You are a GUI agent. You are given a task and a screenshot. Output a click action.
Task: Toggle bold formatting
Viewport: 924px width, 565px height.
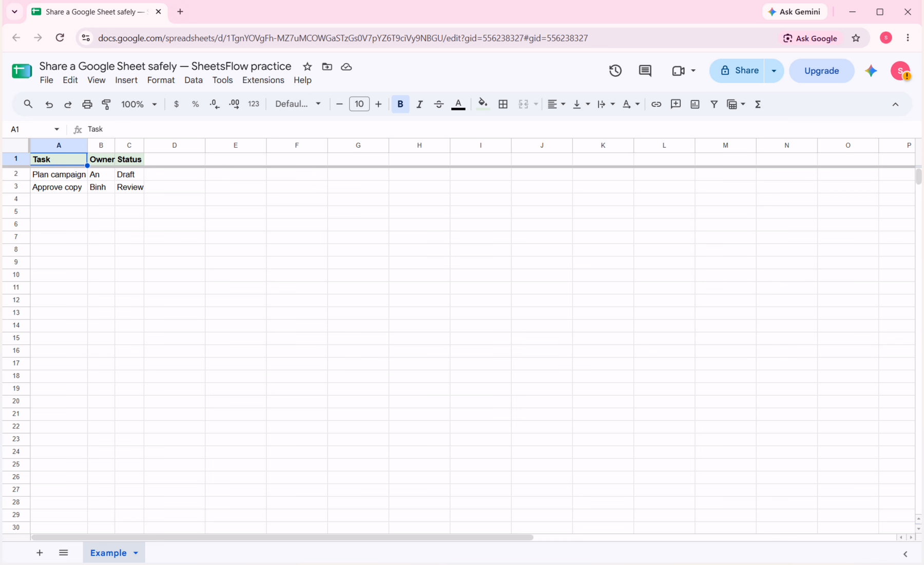coord(400,104)
